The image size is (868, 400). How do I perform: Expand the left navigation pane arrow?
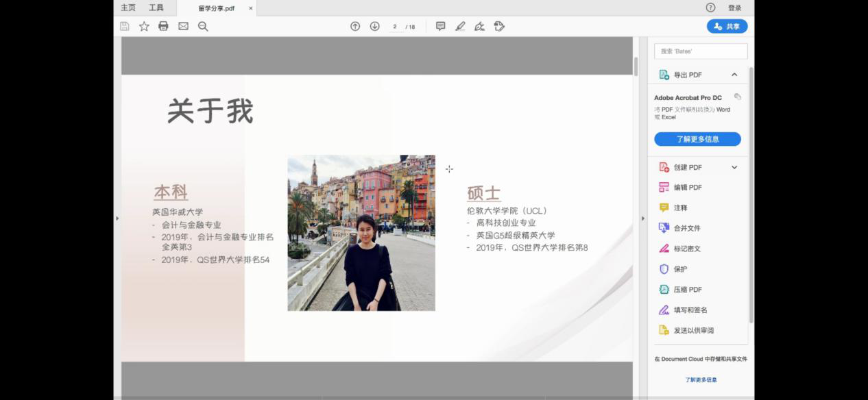click(x=117, y=218)
